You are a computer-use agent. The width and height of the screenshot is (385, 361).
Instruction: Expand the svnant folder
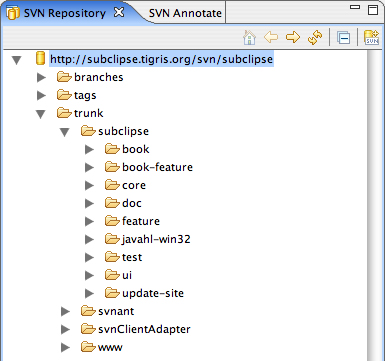point(65,311)
